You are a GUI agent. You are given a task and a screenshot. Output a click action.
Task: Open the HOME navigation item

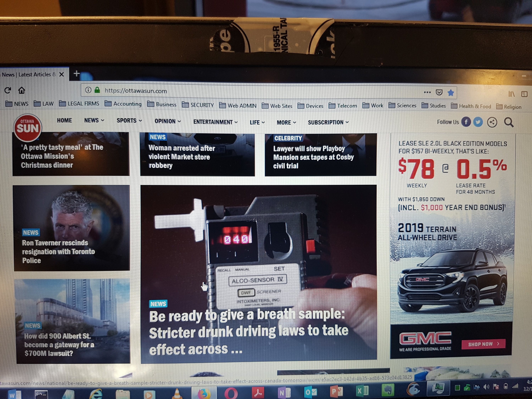pyautogui.click(x=64, y=120)
